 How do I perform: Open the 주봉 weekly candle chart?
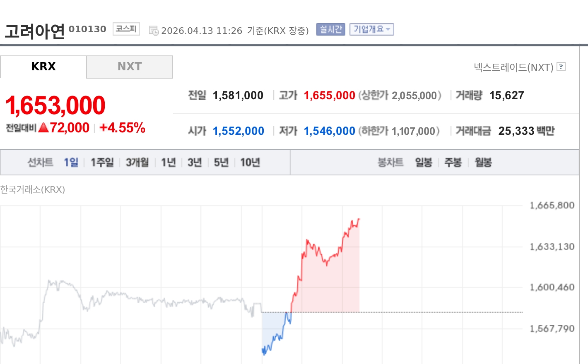click(x=453, y=162)
